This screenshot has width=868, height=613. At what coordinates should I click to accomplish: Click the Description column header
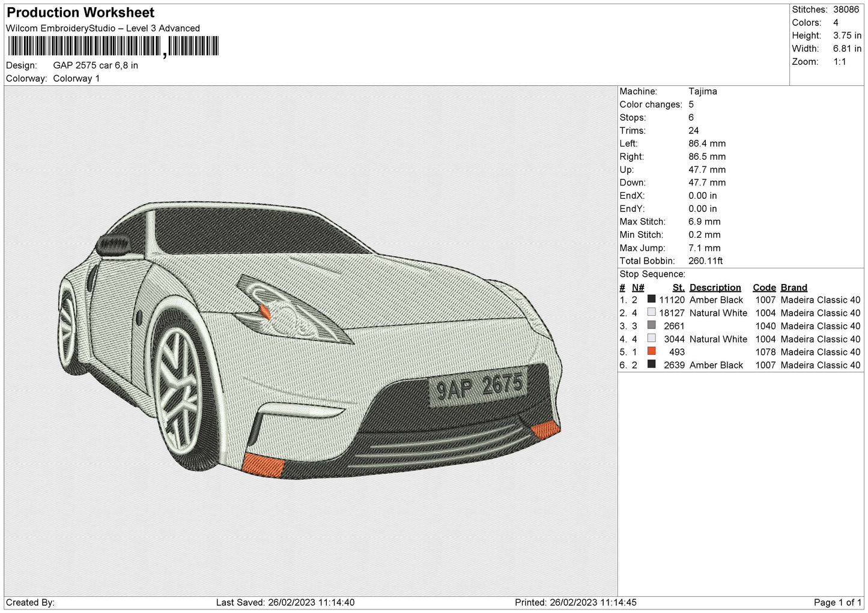[715, 288]
